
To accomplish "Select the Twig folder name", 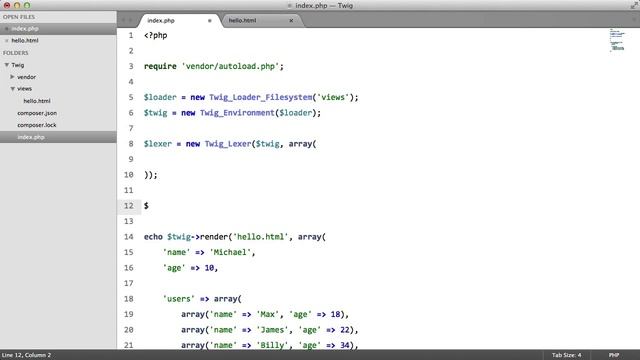I will pyautogui.click(x=18, y=65).
